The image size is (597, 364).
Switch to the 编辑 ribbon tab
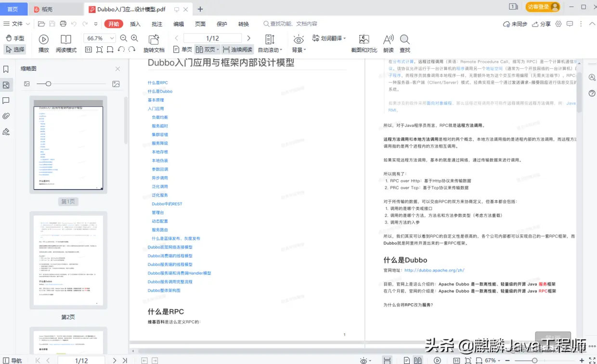pyautogui.click(x=179, y=24)
